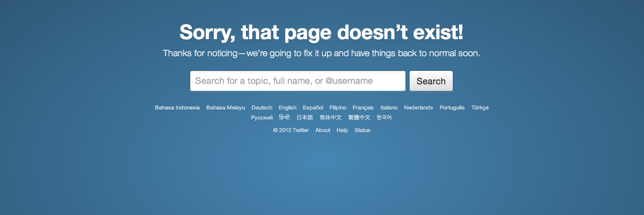Switch language to Bahasa Indonesia
The width and height of the screenshot is (644, 215).
[x=177, y=107]
